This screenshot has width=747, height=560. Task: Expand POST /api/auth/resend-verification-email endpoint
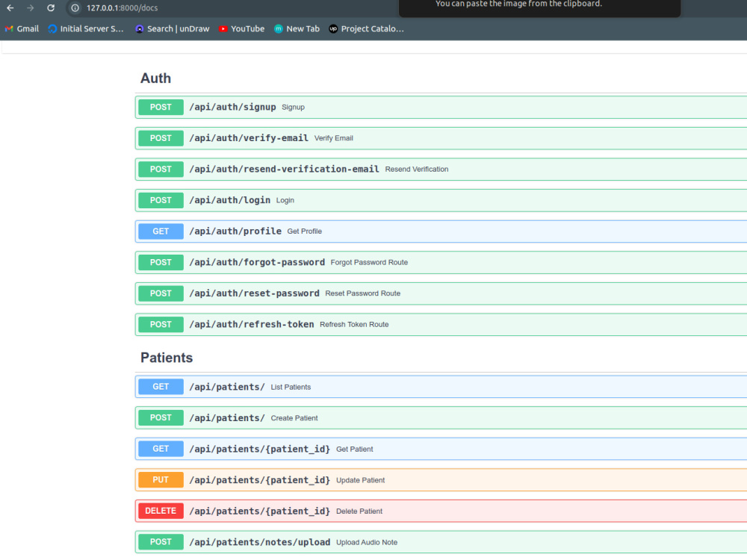pyautogui.click(x=441, y=169)
